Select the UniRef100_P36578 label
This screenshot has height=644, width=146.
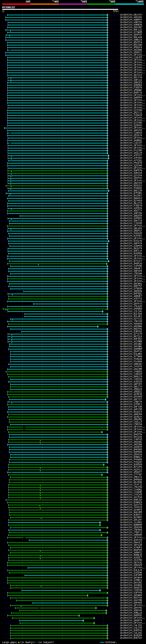[131, 88]
